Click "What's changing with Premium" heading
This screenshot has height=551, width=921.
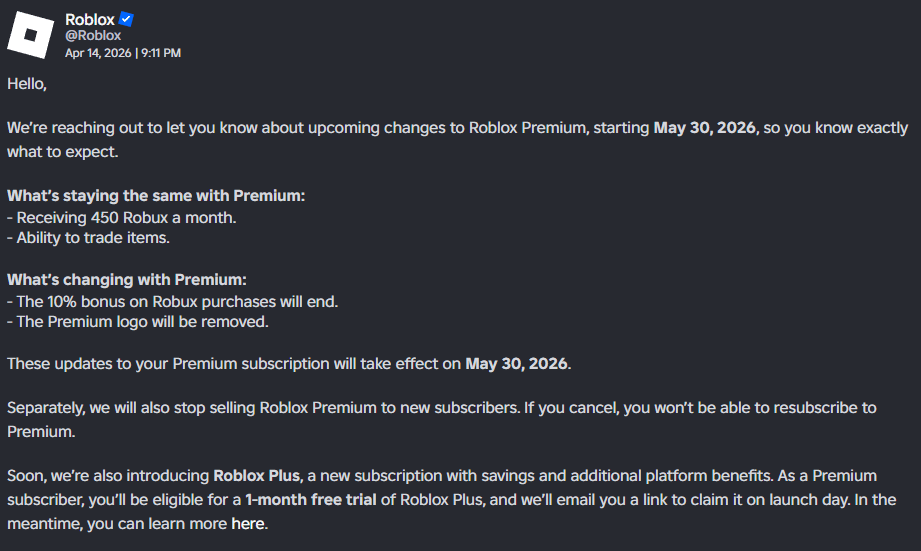click(126, 279)
